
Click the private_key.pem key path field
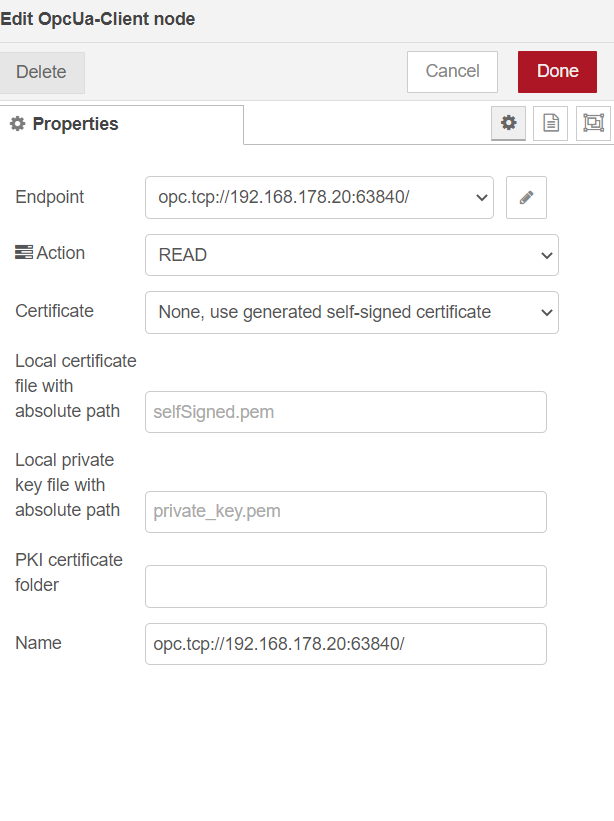(x=345, y=512)
